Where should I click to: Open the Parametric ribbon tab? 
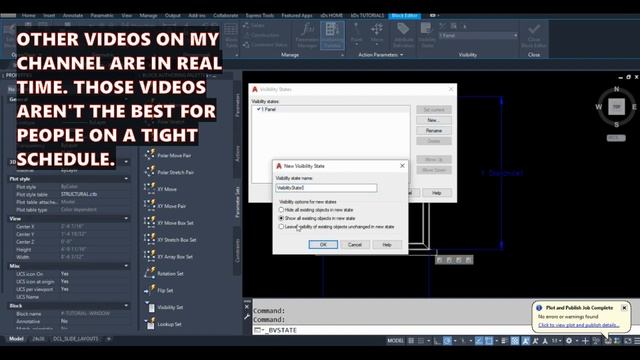(102, 16)
